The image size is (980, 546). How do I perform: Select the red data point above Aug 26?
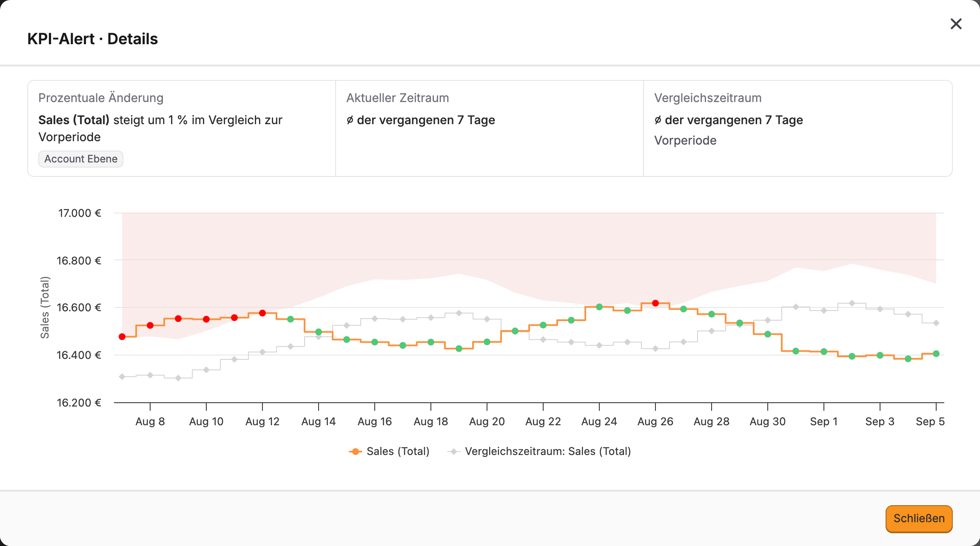pyautogui.click(x=655, y=303)
